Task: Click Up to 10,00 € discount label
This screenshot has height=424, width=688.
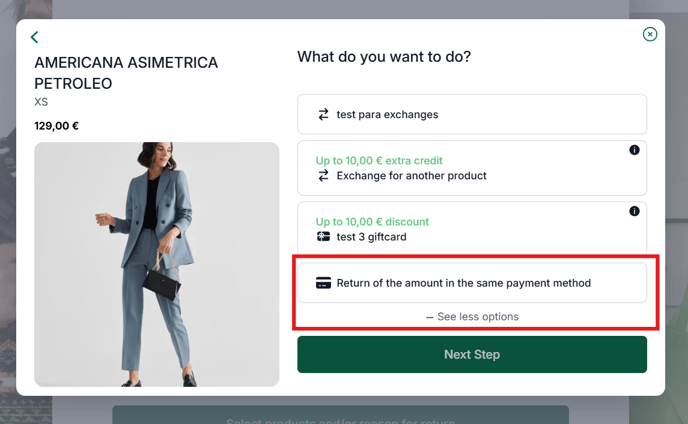Action: tap(372, 222)
